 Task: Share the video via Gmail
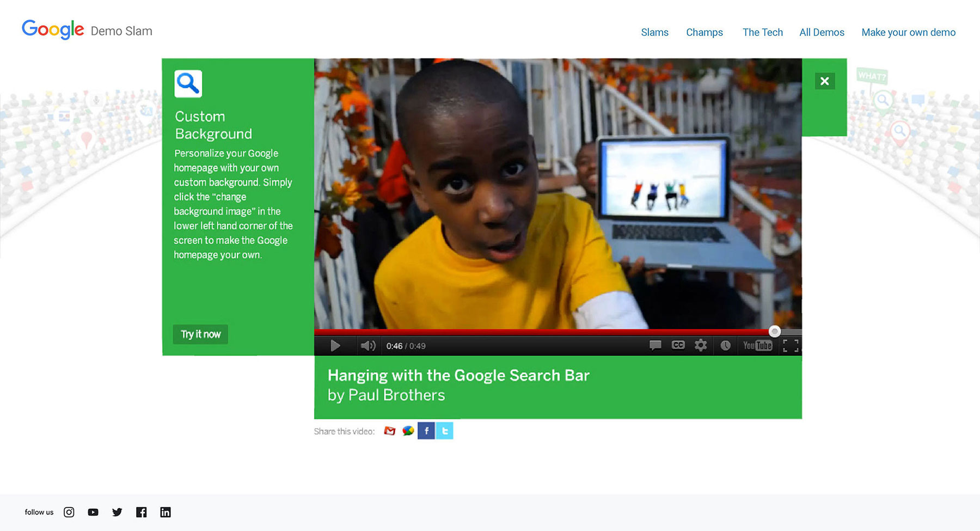[389, 431]
